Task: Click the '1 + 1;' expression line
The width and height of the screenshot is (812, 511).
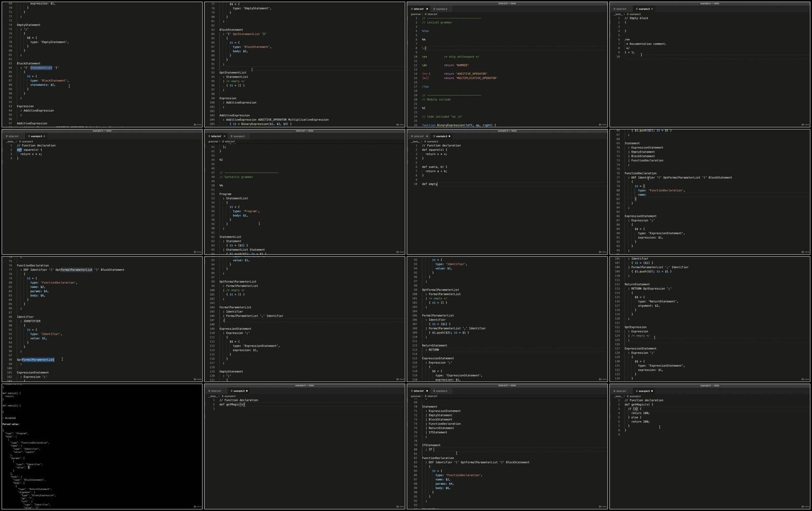Action: 629,52
